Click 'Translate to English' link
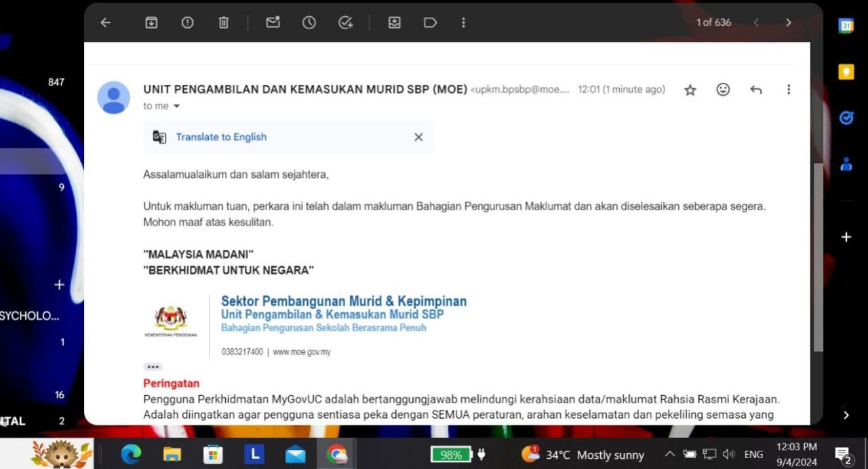 221,137
